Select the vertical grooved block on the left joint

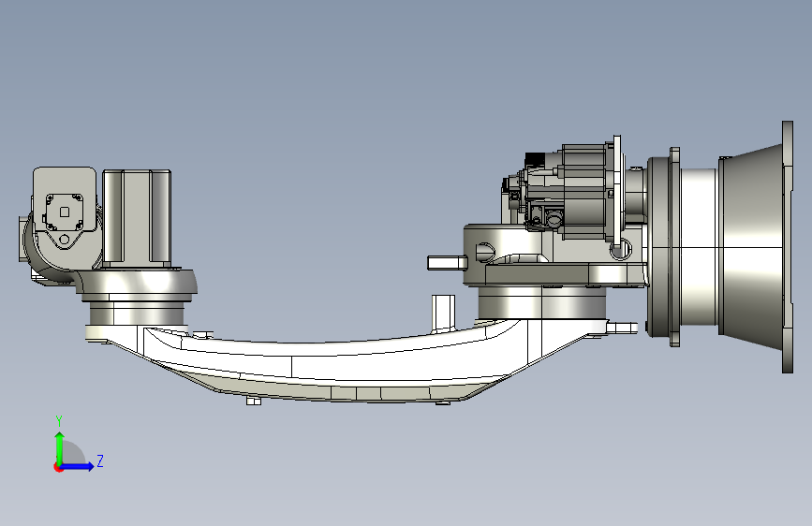point(137,217)
